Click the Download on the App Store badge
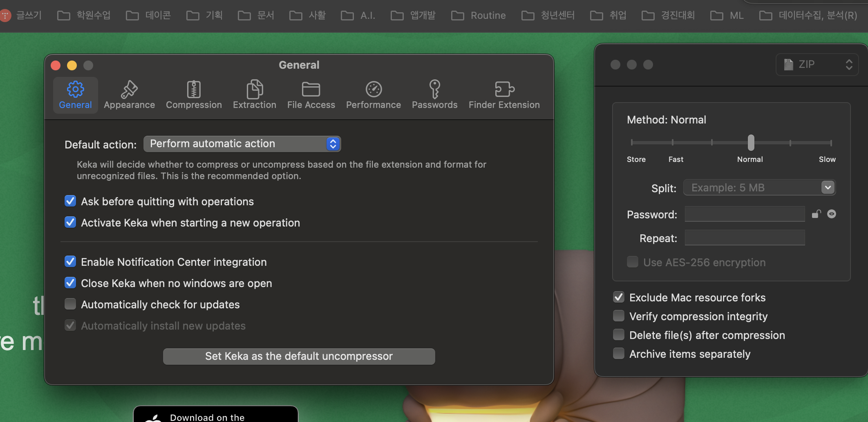This screenshot has height=422, width=868. click(x=216, y=414)
